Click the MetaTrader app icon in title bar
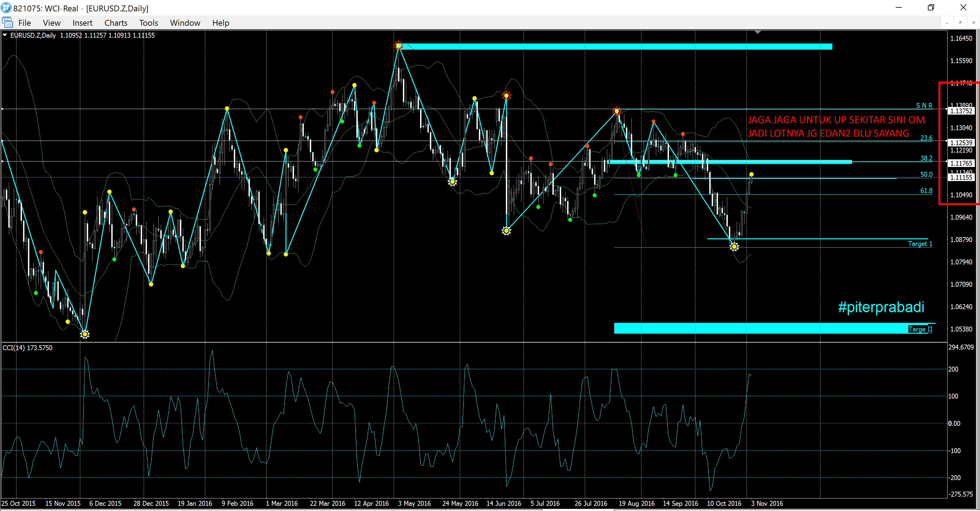The image size is (980, 511). point(6,8)
